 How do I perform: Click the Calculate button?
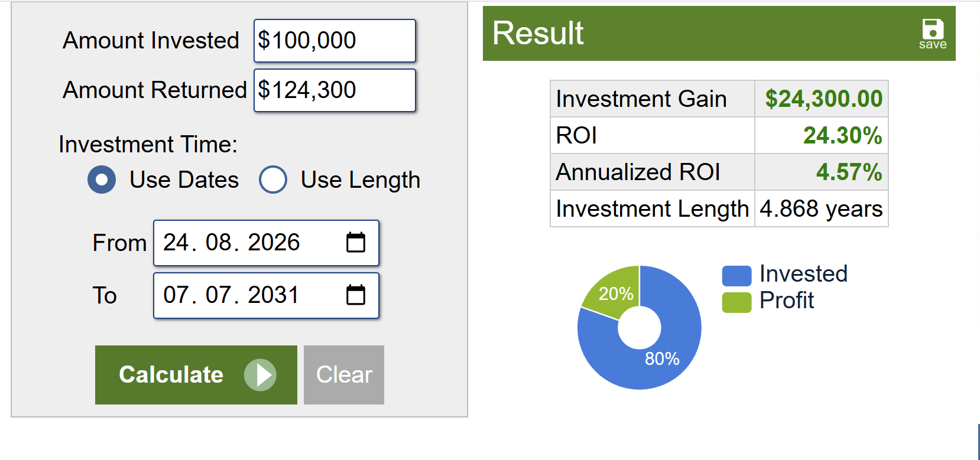pos(196,375)
